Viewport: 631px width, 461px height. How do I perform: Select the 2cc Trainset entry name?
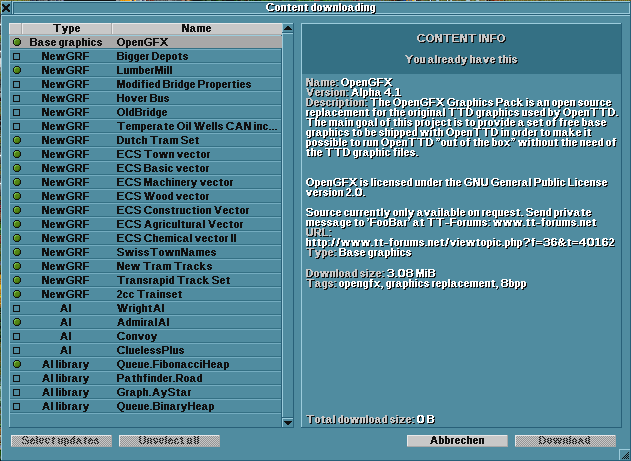(149, 294)
